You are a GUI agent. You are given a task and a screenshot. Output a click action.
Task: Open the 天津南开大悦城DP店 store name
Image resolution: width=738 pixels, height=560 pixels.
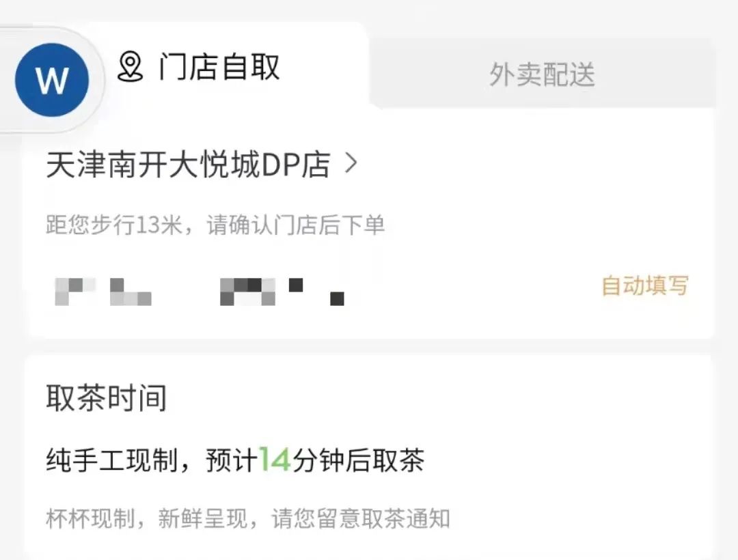(189, 165)
